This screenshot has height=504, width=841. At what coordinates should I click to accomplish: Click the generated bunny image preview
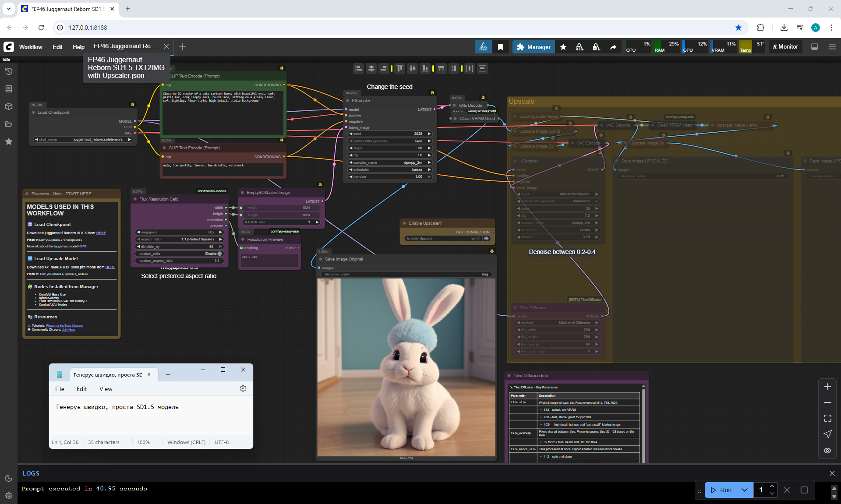click(x=406, y=368)
